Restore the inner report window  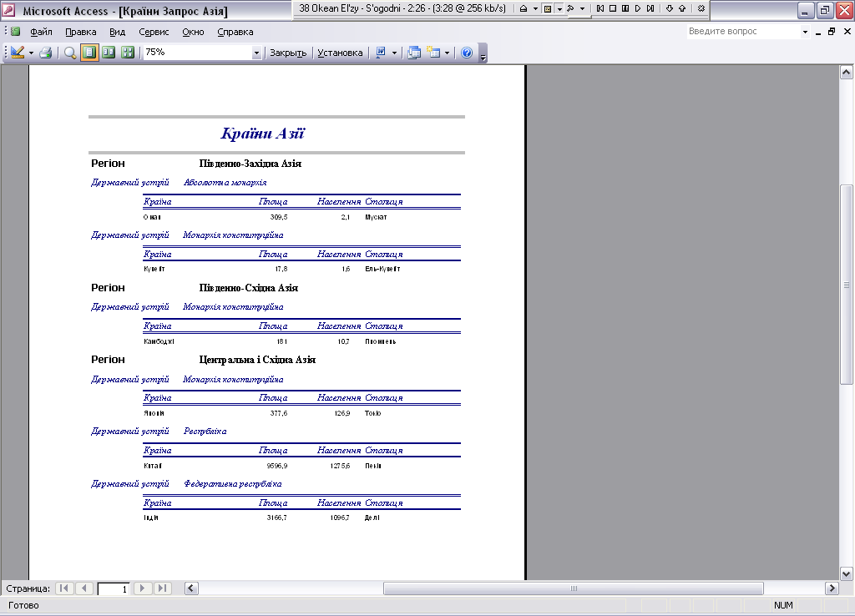(x=832, y=32)
